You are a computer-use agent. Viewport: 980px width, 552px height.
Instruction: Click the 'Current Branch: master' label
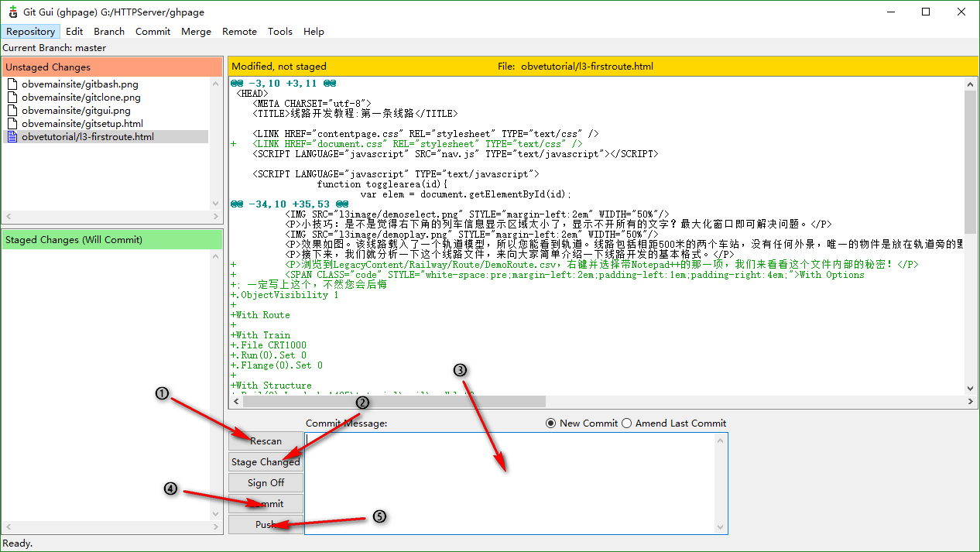click(x=54, y=48)
